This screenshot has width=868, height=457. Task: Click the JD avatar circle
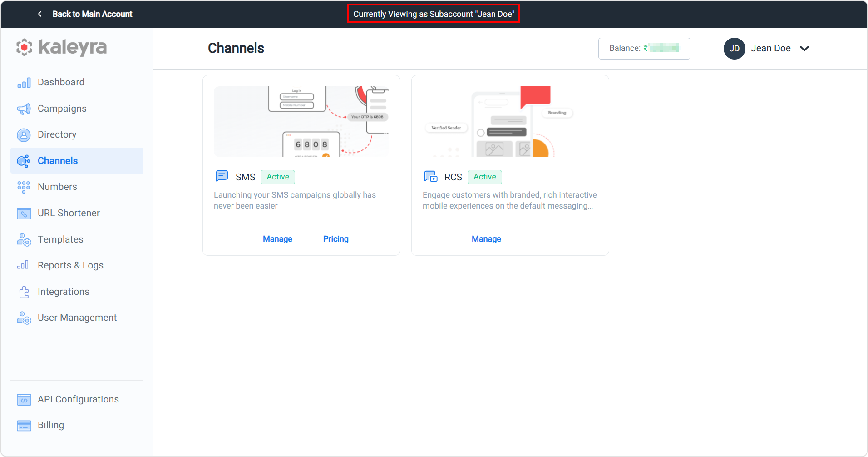tap(735, 49)
